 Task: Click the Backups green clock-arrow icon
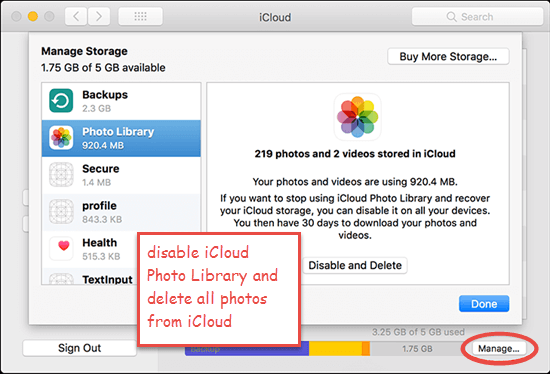(61, 101)
